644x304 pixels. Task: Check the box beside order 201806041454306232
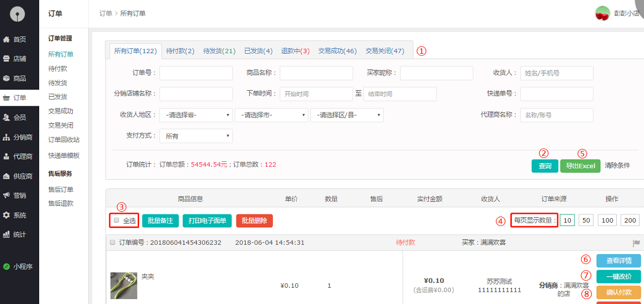pos(112,243)
